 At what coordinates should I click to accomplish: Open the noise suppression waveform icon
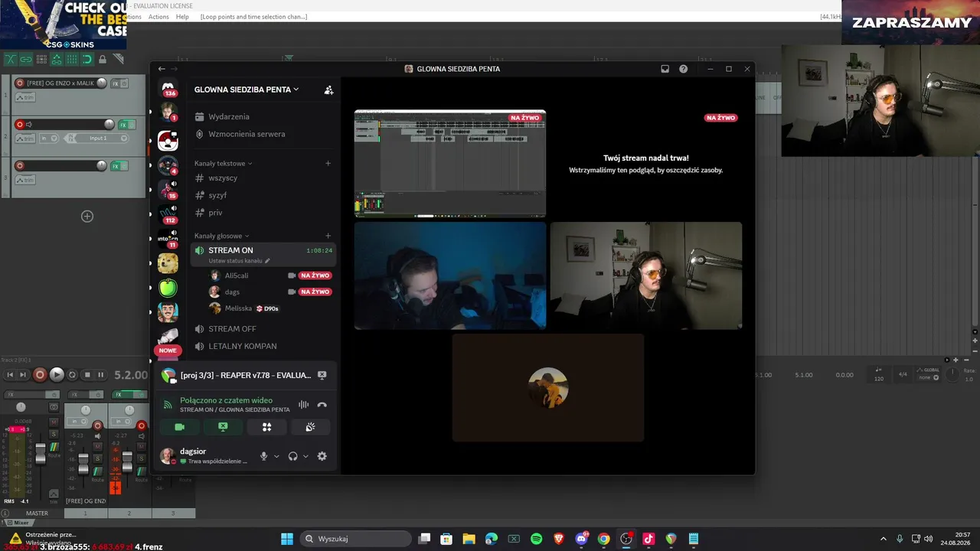pos(303,405)
